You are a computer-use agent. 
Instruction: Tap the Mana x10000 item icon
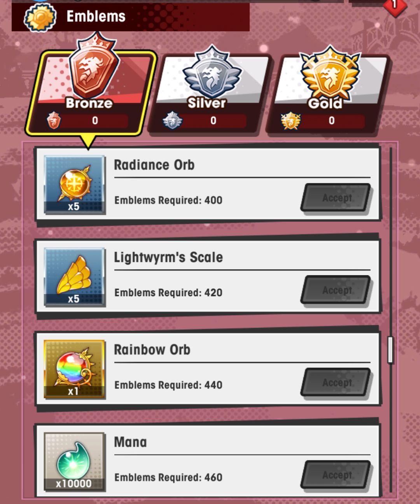[x=74, y=461]
